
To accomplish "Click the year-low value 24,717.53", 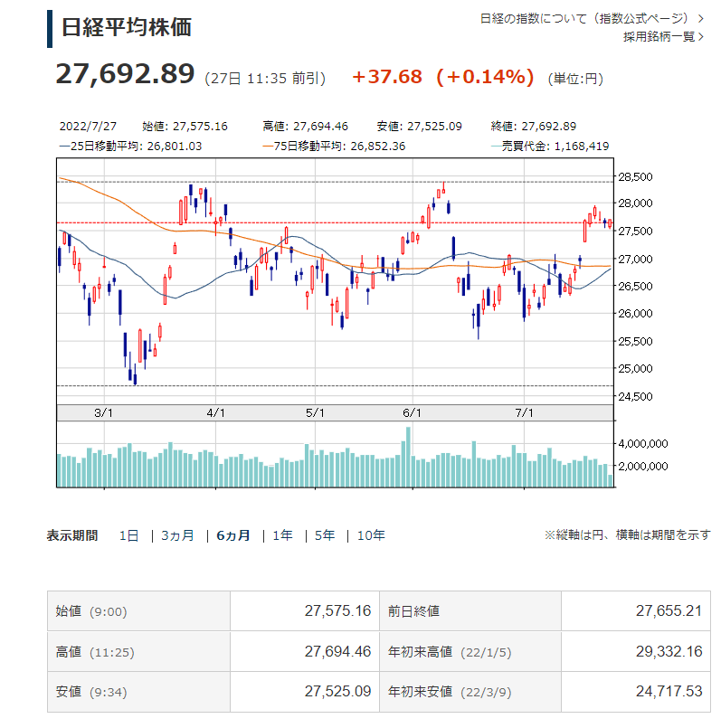I will [x=669, y=692].
